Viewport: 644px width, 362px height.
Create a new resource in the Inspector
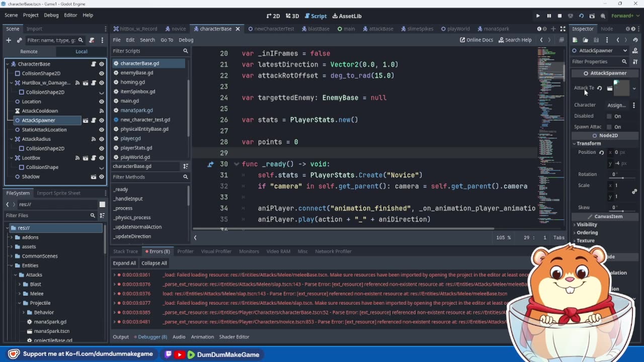(576, 40)
